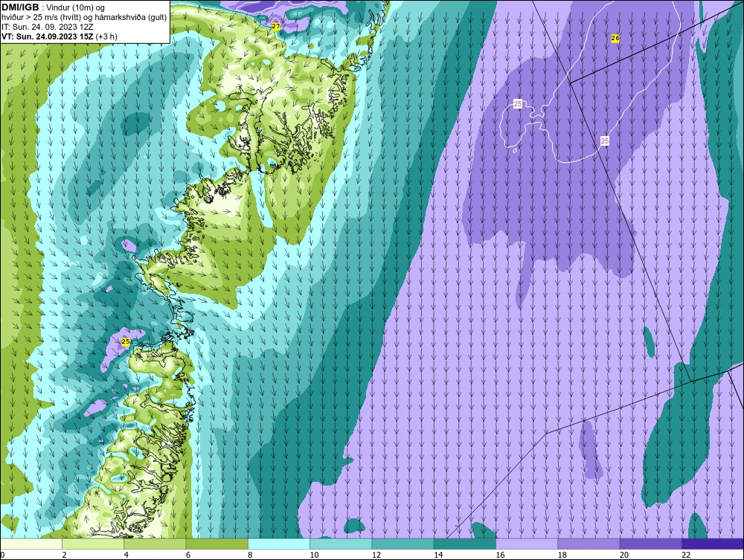
Task: Click the "IT: Sun. 24. 09. 2023 12Z" line
Action: [47, 27]
